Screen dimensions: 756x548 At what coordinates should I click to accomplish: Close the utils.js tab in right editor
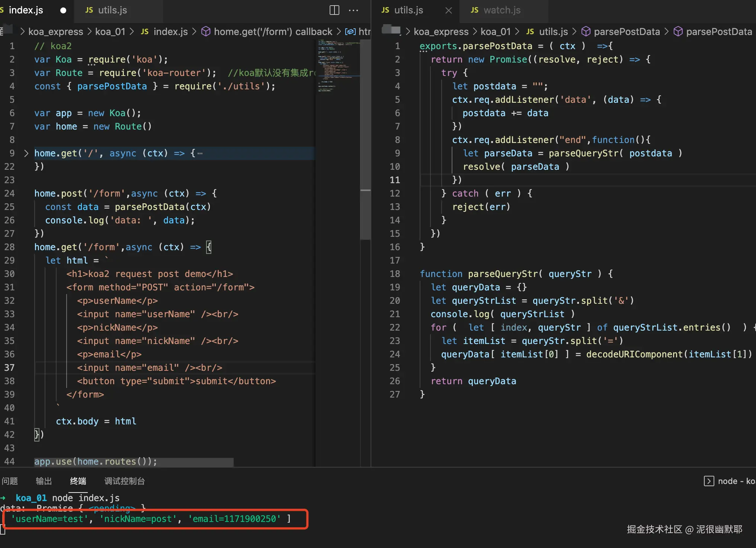tap(449, 10)
